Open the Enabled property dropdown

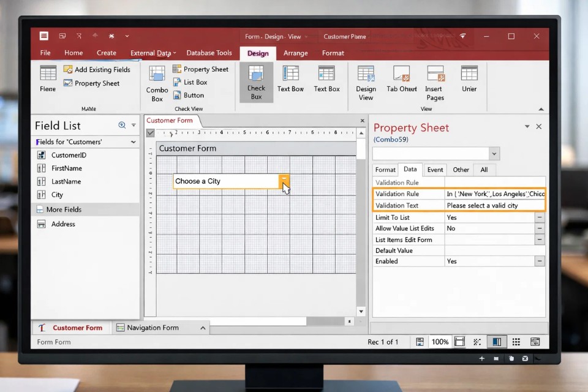click(540, 261)
